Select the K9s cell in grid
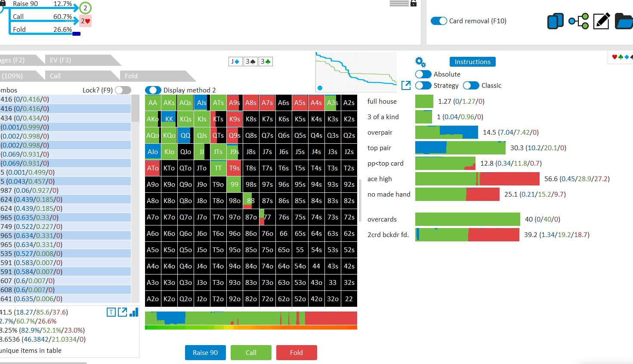Screen dimensions: 633x364 235,119
